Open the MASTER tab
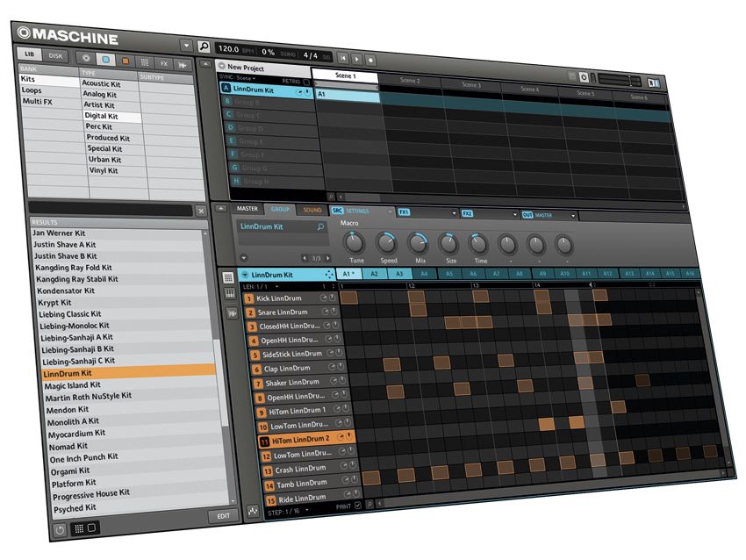746x560 pixels. click(247, 208)
